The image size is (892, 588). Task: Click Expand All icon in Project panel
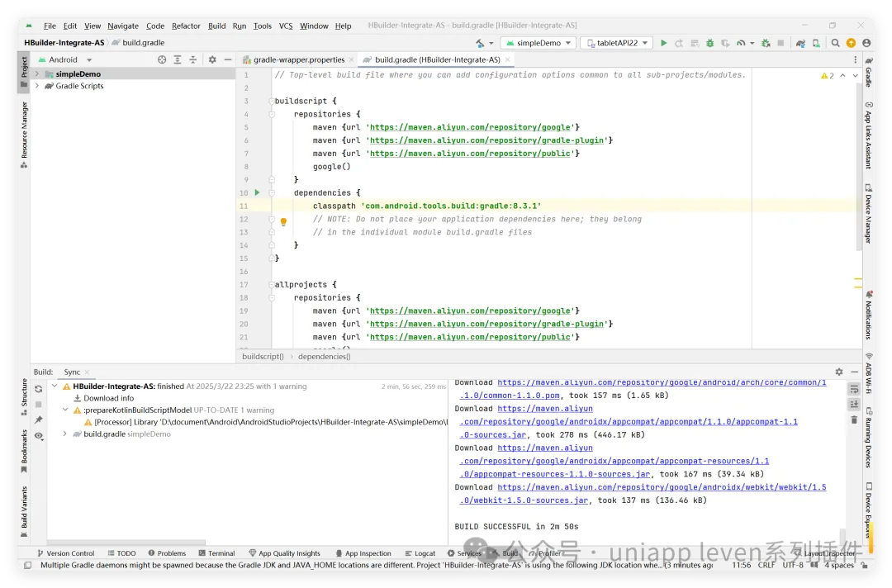[178, 59]
